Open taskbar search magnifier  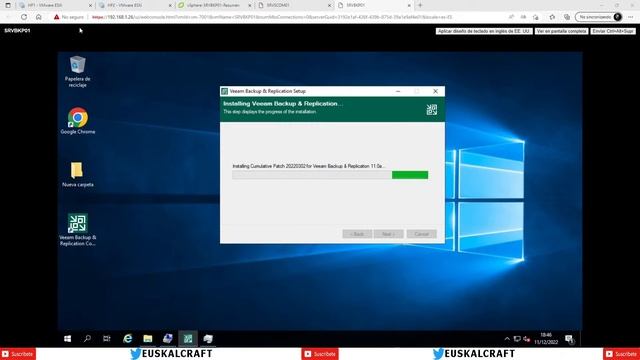tap(87, 338)
